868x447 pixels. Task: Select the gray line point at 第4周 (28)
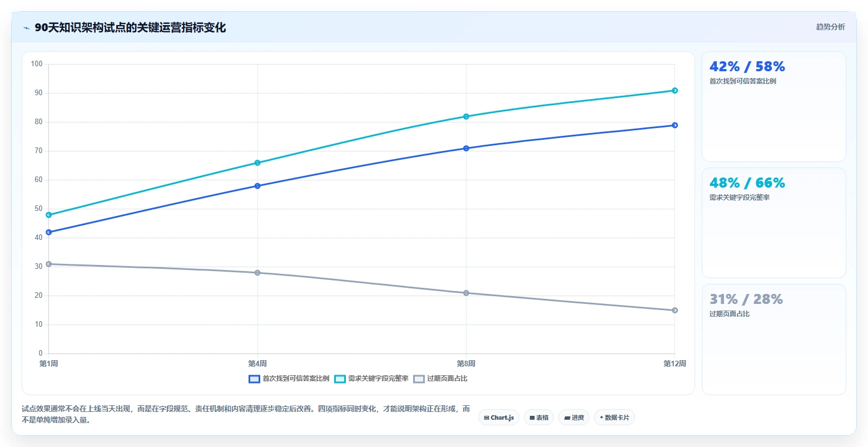tap(257, 273)
